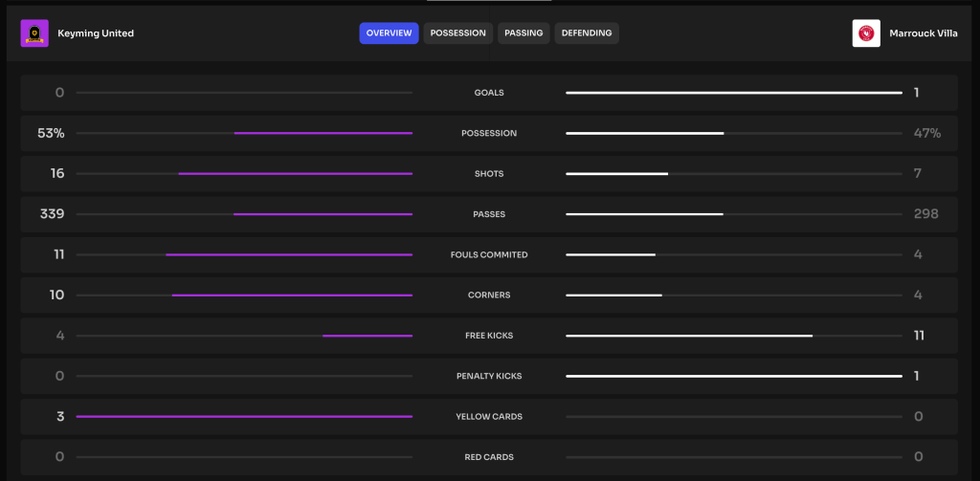
Task: Click the Marrouck Villa team badge
Action: tap(866, 33)
